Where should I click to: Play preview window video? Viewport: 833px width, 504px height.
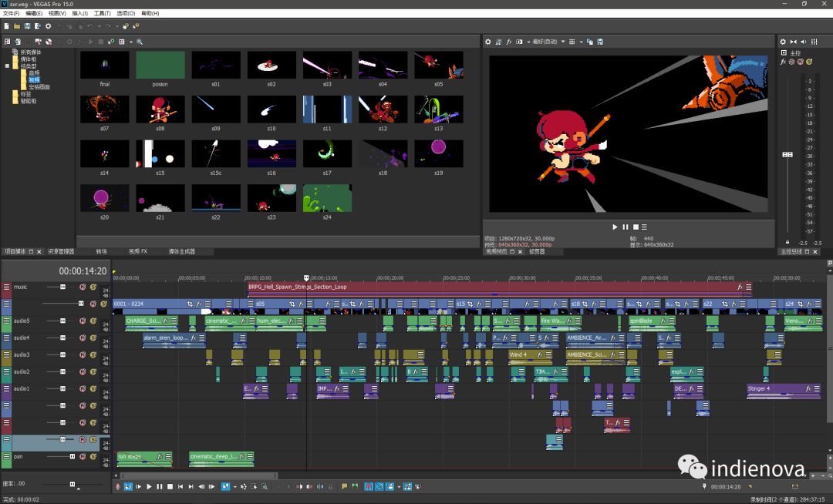pos(615,227)
